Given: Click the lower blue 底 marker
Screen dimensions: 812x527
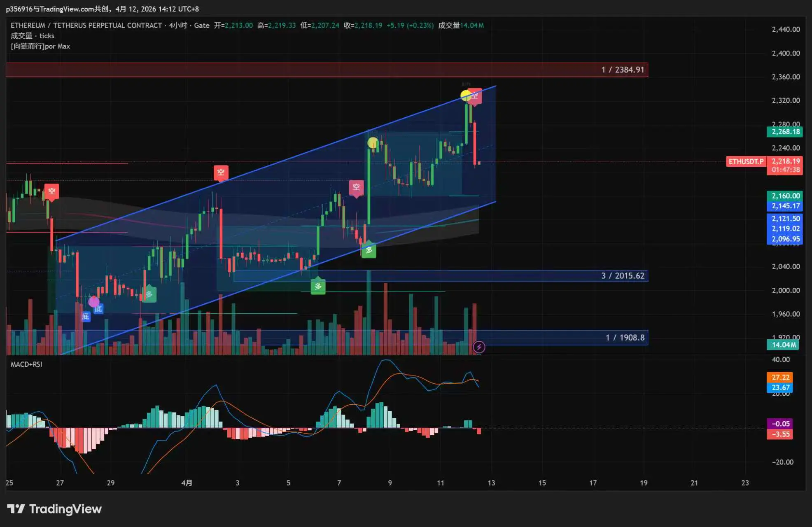Looking at the screenshot, I should point(86,316).
